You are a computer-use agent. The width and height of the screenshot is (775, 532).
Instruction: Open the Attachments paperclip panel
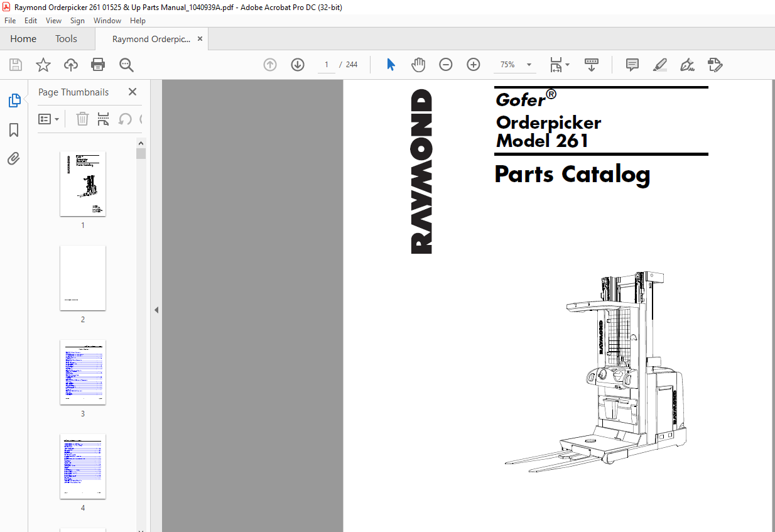(x=14, y=158)
